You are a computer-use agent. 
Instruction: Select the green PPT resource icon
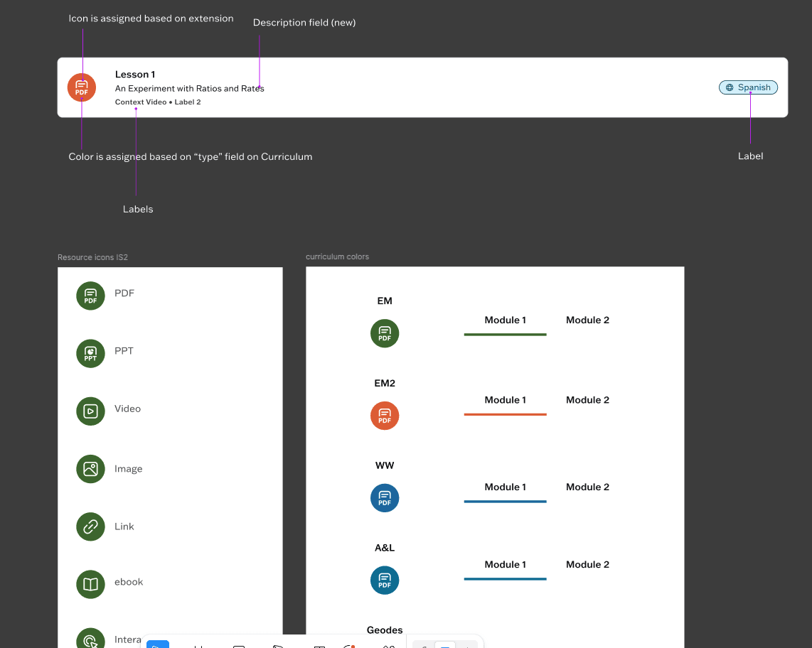point(90,354)
